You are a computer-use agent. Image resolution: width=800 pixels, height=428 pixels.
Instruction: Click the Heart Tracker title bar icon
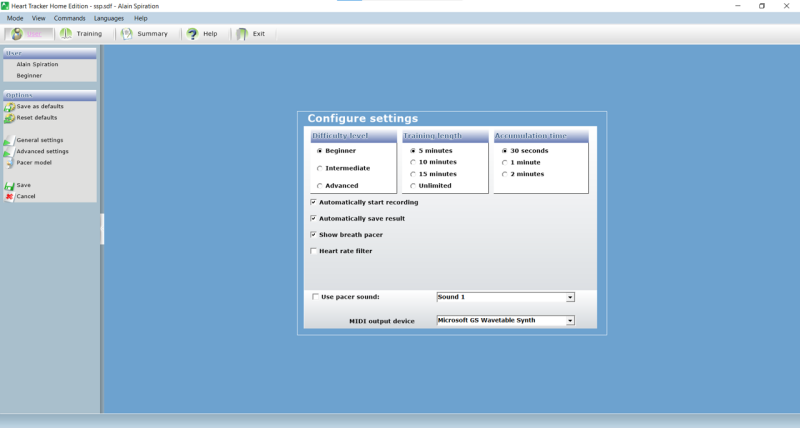tap(5, 6)
